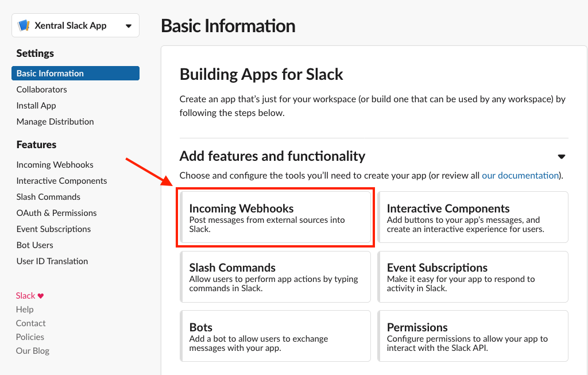The height and width of the screenshot is (375, 588).
Task: Click the Slack heart link
Action: point(30,296)
